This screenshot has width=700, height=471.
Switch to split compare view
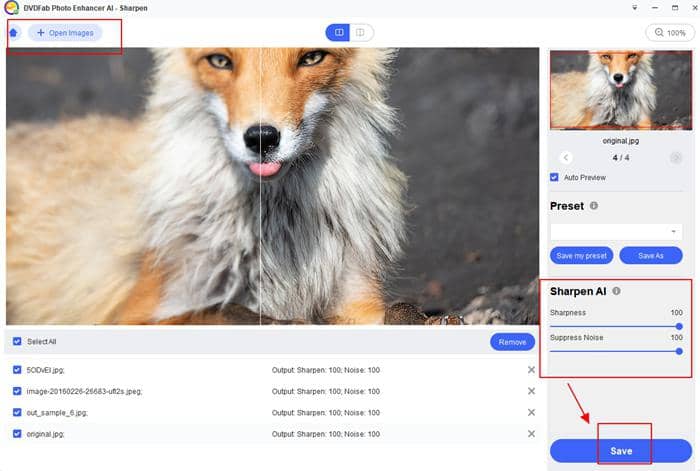(339, 33)
